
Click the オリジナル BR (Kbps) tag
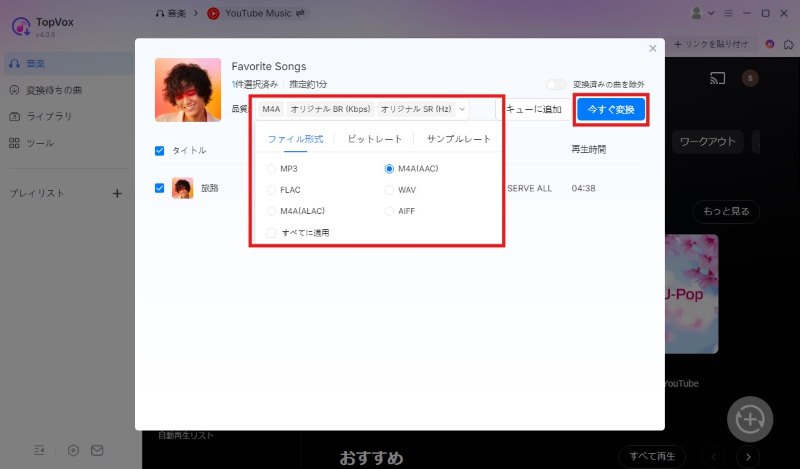(x=331, y=109)
